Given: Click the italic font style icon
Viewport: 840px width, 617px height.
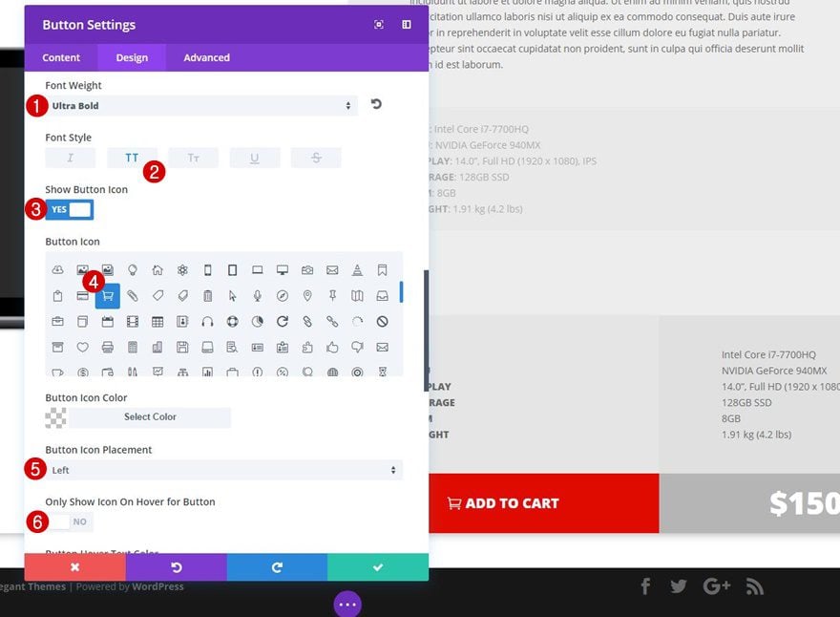Looking at the screenshot, I should point(71,158).
